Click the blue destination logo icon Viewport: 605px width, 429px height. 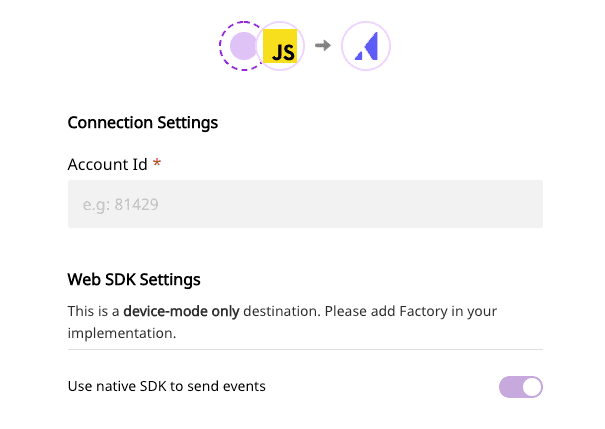click(366, 47)
